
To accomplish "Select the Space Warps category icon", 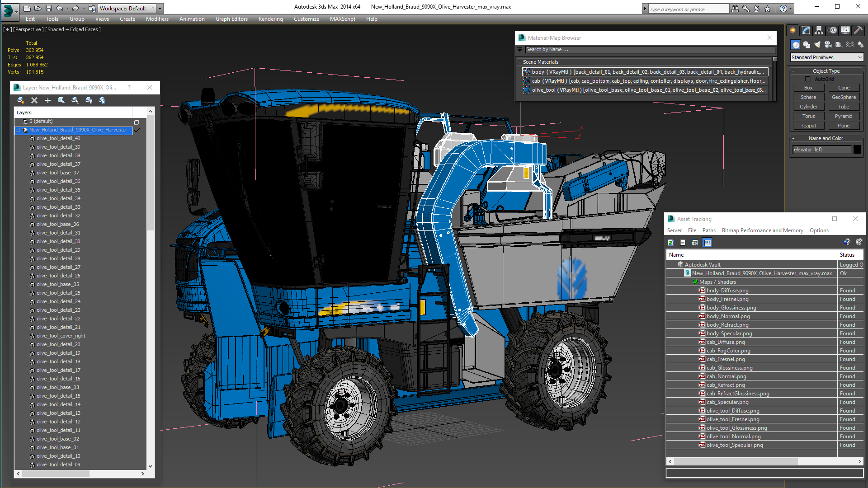I will pyautogui.click(x=850, y=45).
